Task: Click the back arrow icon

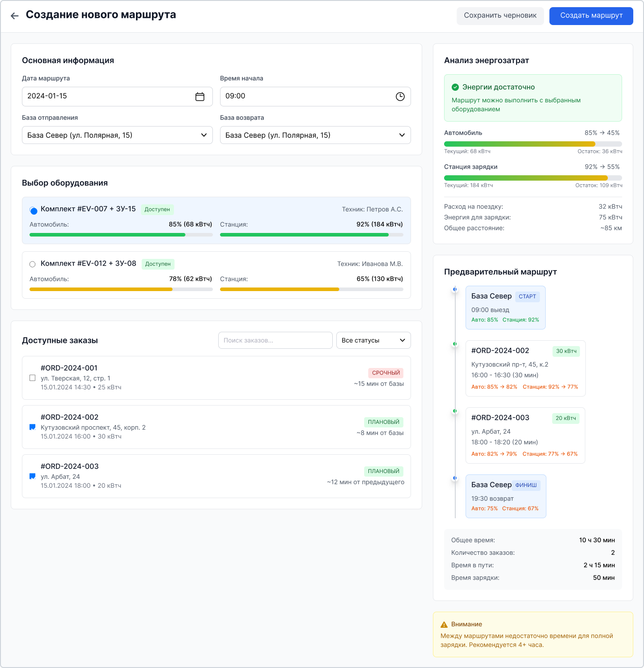Action: tap(15, 16)
